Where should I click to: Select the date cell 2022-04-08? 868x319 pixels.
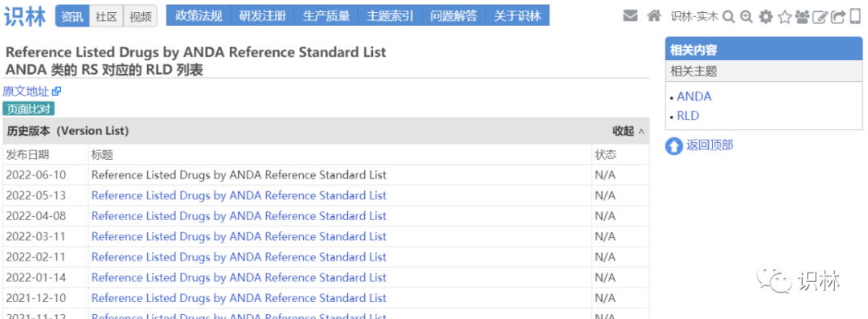35,216
